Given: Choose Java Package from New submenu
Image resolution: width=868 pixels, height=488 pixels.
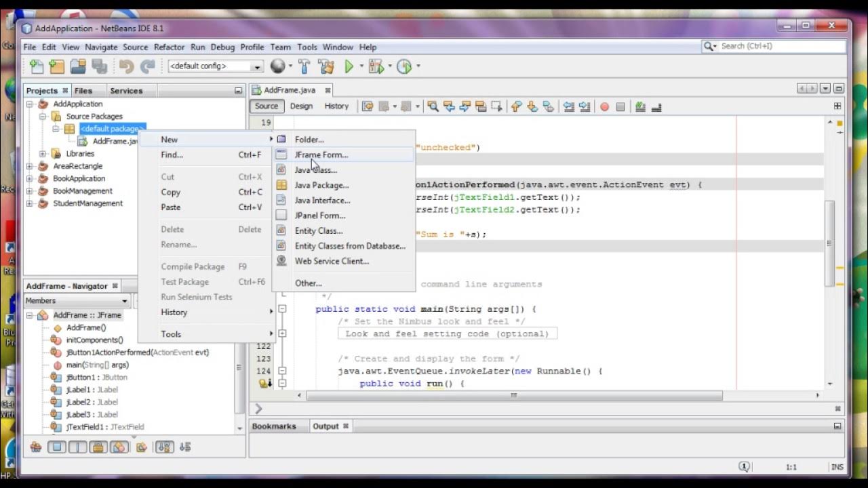Looking at the screenshot, I should (x=344, y=185).
